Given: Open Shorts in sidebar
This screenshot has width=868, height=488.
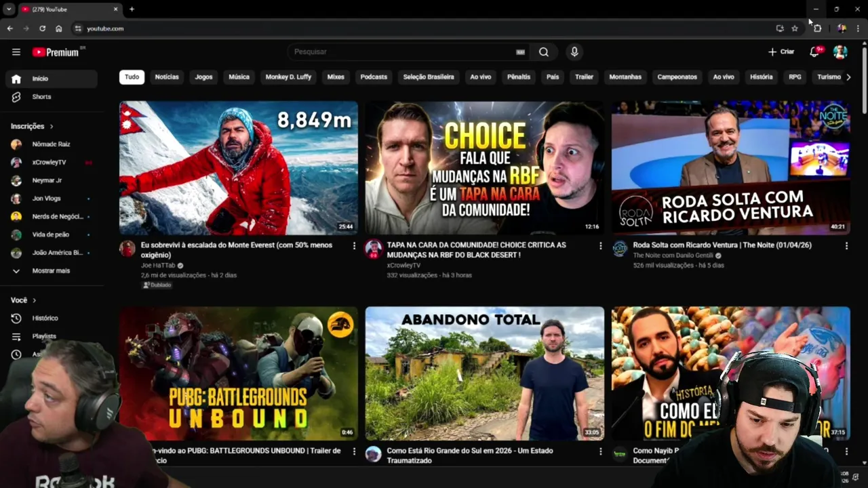Looking at the screenshot, I should pos(51,97).
